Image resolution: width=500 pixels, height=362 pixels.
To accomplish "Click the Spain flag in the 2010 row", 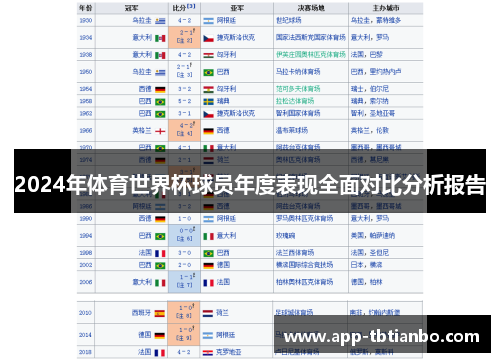I will click(160, 313).
